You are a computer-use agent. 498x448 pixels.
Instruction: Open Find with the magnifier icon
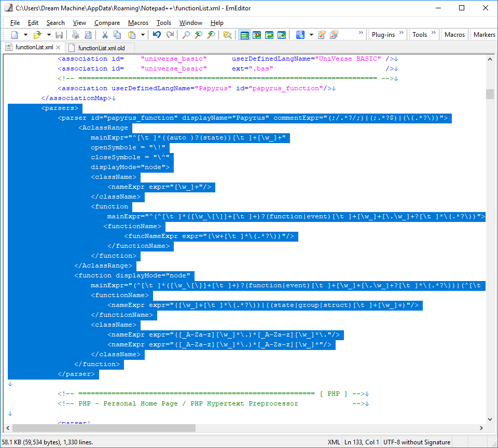click(x=186, y=35)
